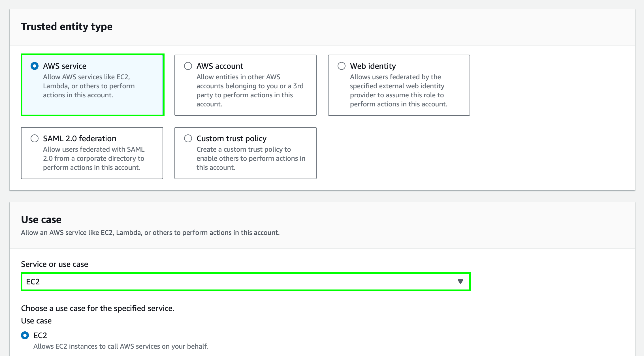Click the AWS service description text
This screenshot has width=644, height=356.
pyautogui.click(x=89, y=86)
